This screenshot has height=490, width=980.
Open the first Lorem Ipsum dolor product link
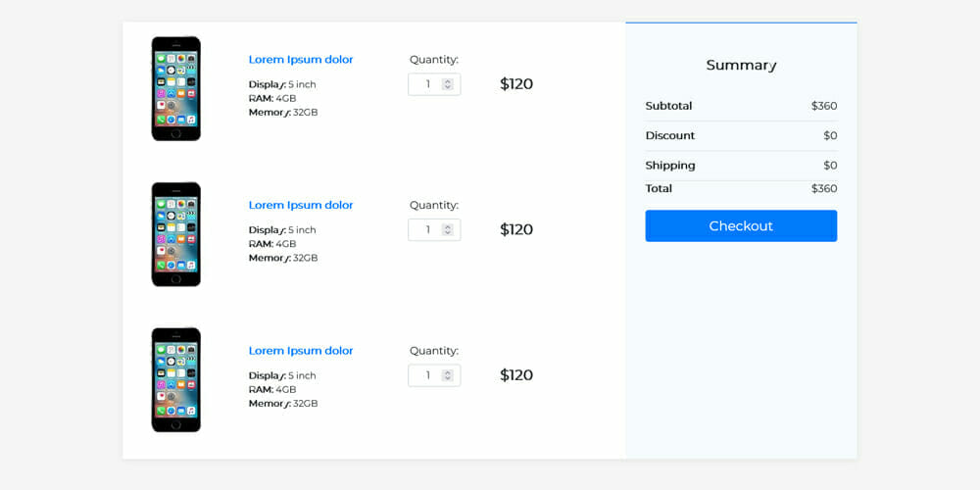coord(300,60)
